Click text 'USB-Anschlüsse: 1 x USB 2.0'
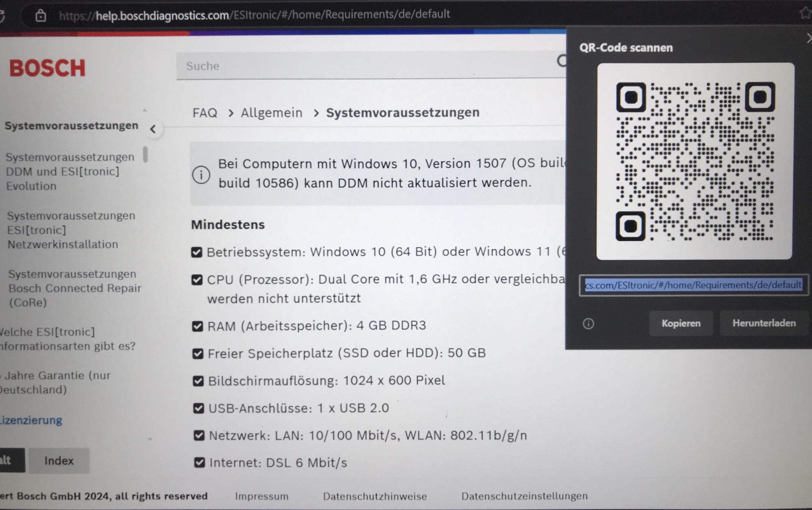 (299, 408)
